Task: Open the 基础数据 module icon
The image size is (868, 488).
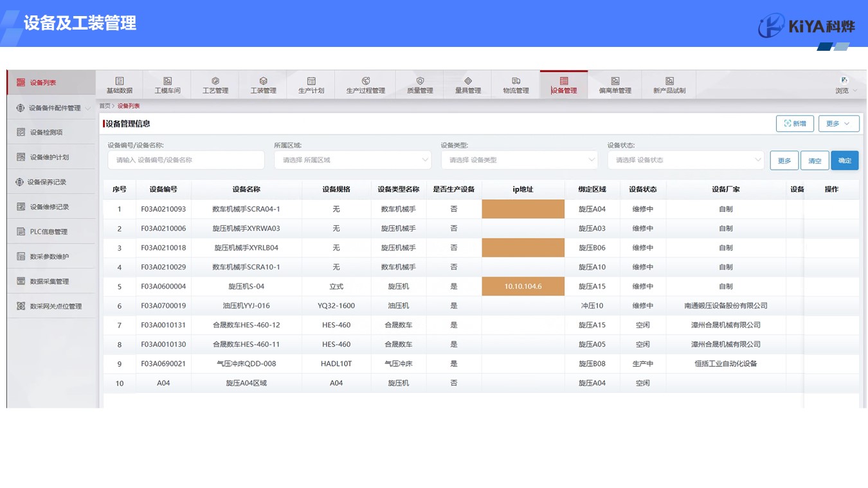Action: pyautogui.click(x=120, y=81)
